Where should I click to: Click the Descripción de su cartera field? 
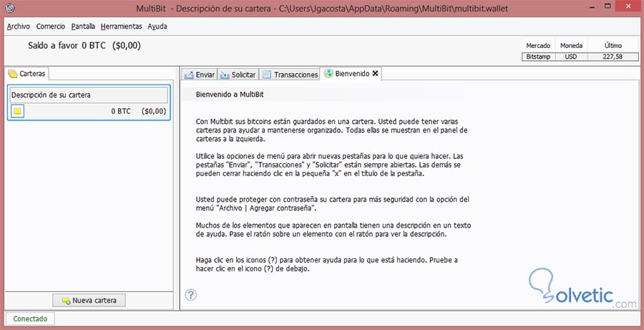coord(89,95)
